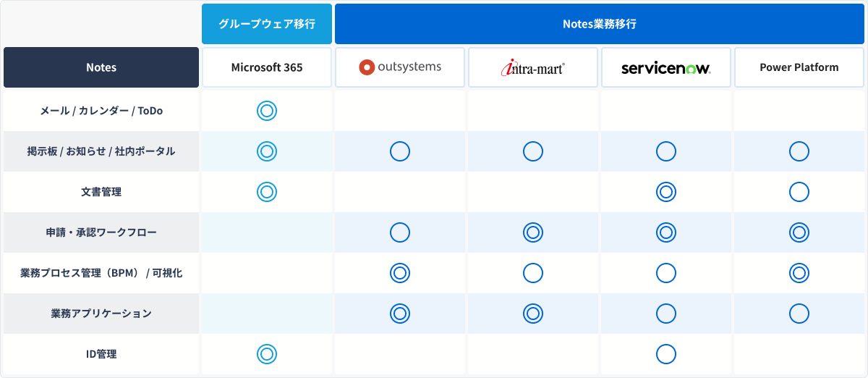Click the Power Platform column header
Viewport: 868px width, 378px height.
tap(799, 67)
